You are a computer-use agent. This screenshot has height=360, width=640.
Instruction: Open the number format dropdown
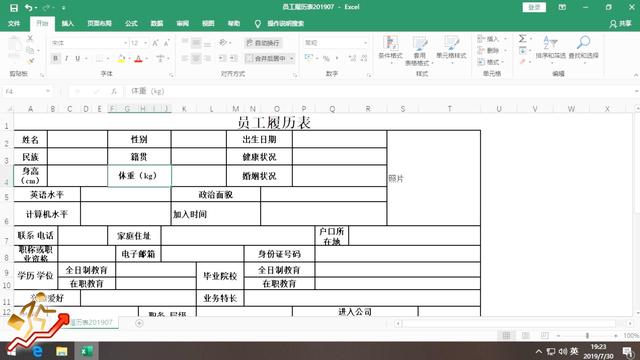click(x=365, y=43)
